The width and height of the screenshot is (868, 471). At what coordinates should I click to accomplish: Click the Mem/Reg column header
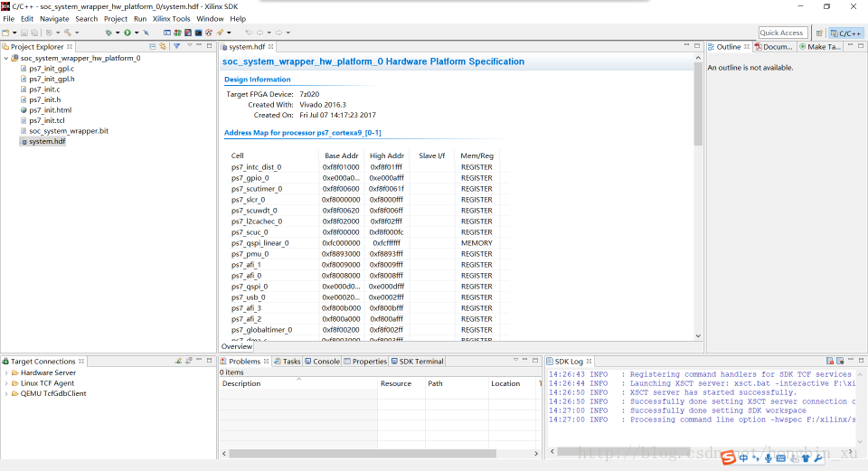click(x=476, y=156)
